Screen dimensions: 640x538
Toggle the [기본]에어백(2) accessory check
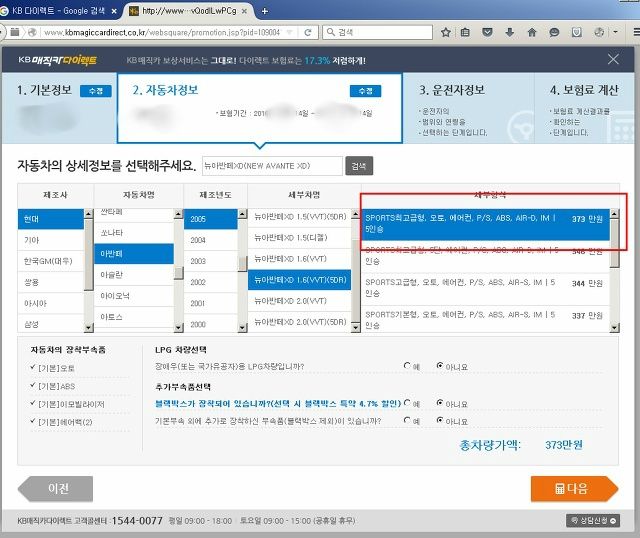click(x=33, y=421)
